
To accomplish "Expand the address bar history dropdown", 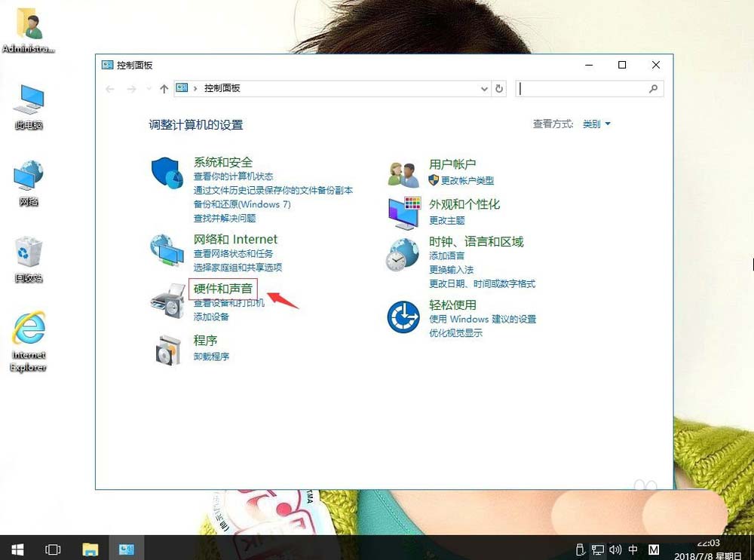I will pyautogui.click(x=485, y=88).
